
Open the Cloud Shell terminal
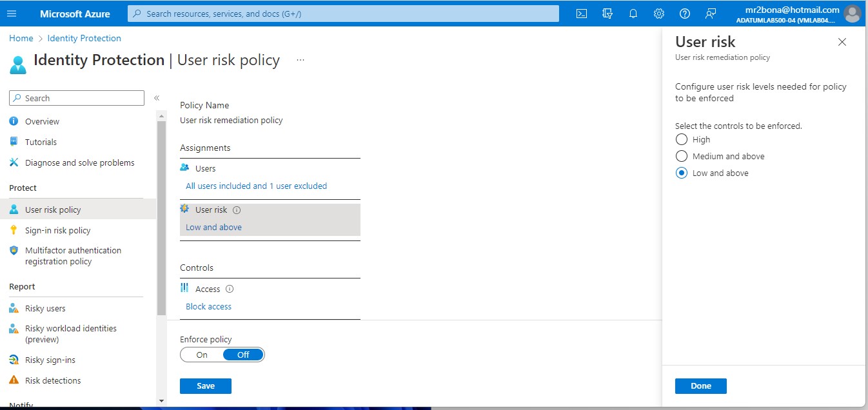pos(581,13)
